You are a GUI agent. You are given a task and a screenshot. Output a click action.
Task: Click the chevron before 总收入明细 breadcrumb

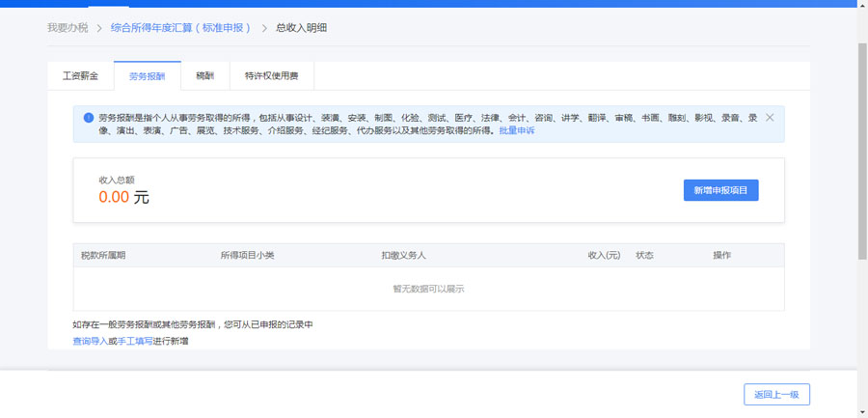tap(264, 28)
